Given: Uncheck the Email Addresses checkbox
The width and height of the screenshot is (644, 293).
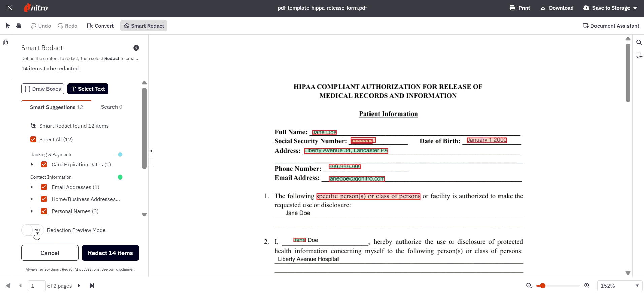Looking at the screenshot, I should point(44,187).
